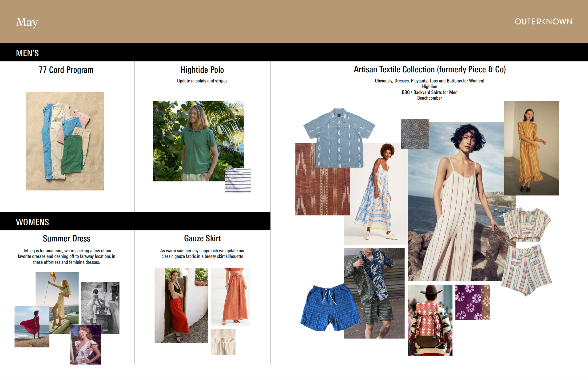Click the "Hightide Polo" heading
The image size is (588, 380).
pyautogui.click(x=202, y=70)
